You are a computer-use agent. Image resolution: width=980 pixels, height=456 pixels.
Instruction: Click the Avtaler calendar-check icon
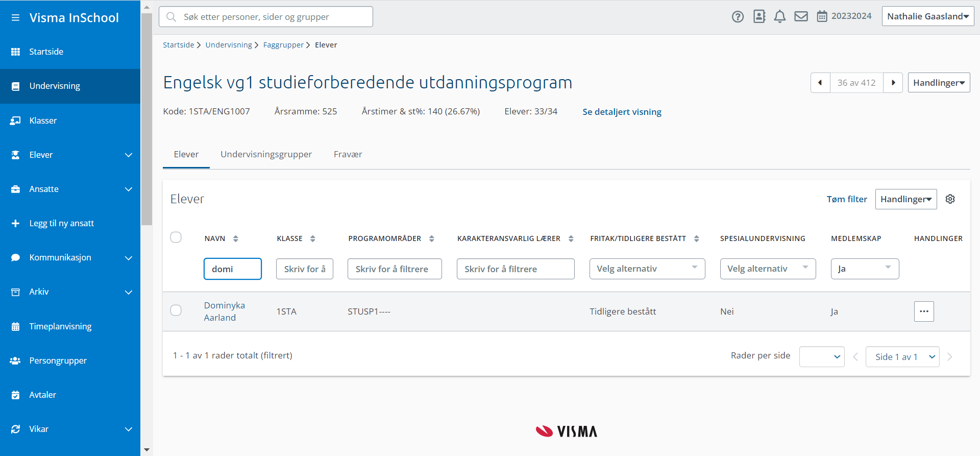click(15, 395)
